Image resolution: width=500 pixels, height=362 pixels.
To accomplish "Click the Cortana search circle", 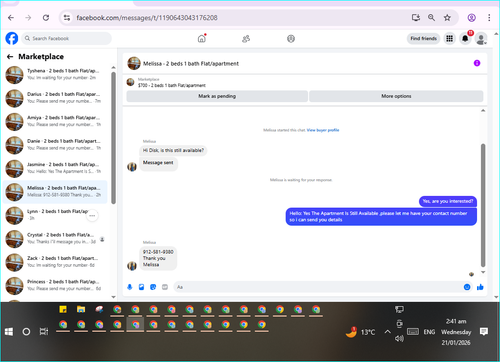I will pyautogui.click(x=26, y=332).
